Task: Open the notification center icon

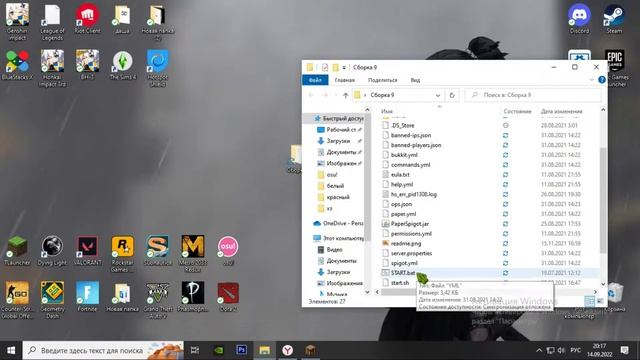Action: pos(624,350)
